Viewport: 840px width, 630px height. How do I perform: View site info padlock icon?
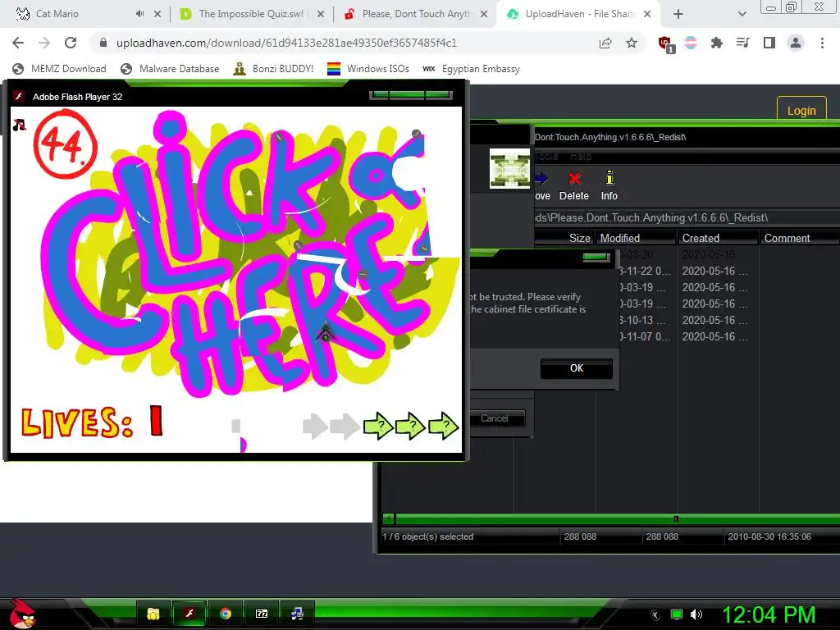[x=103, y=43]
